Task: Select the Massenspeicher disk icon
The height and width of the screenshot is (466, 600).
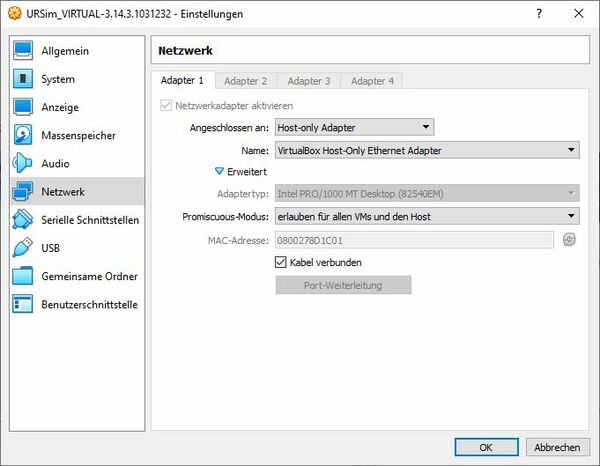Action: coord(23,135)
